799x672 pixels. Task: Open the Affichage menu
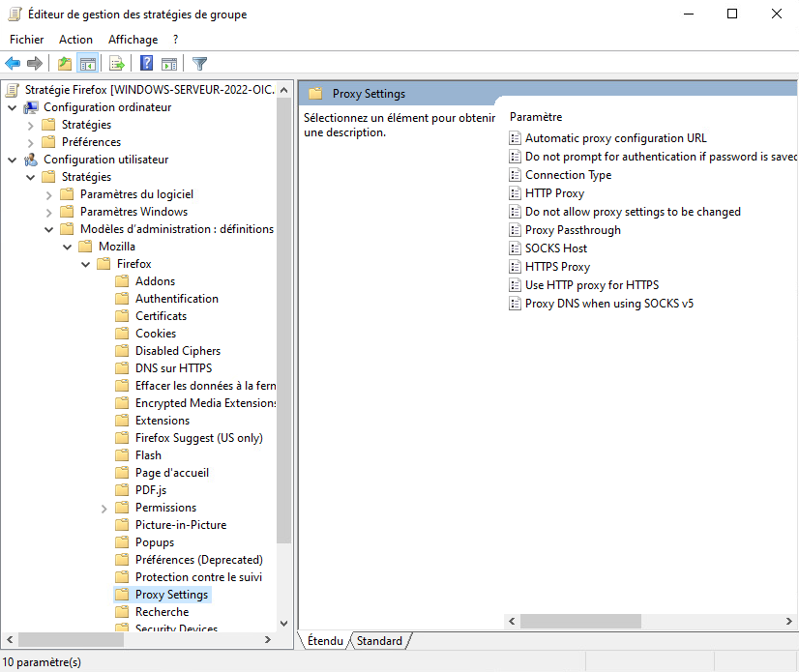click(x=133, y=40)
